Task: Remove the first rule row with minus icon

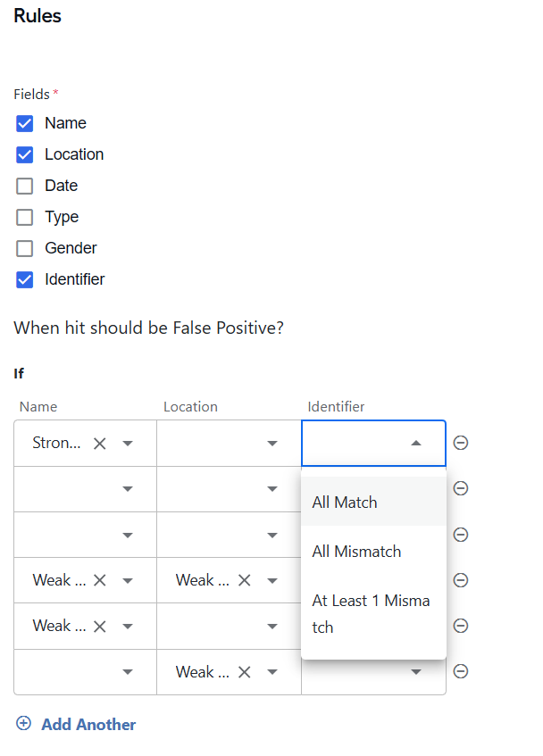Action: [461, 443]
